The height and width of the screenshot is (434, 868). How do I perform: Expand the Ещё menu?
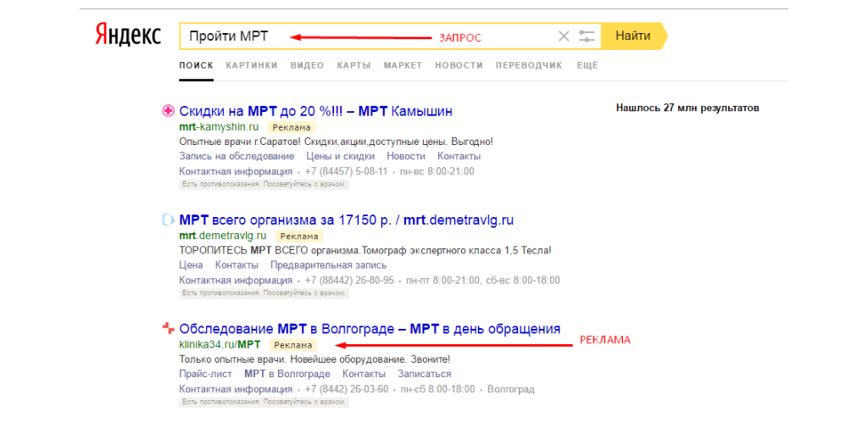(x=587, y=65)
